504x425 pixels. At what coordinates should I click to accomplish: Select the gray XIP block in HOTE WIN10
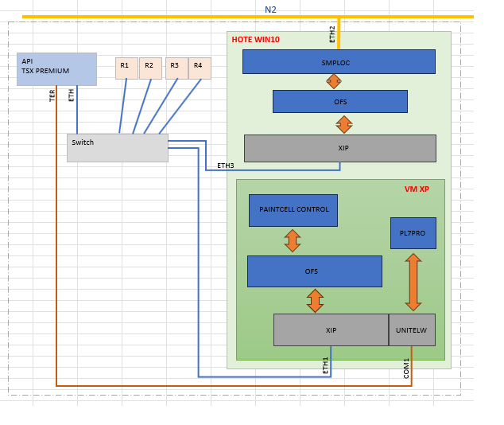[339, 148]
